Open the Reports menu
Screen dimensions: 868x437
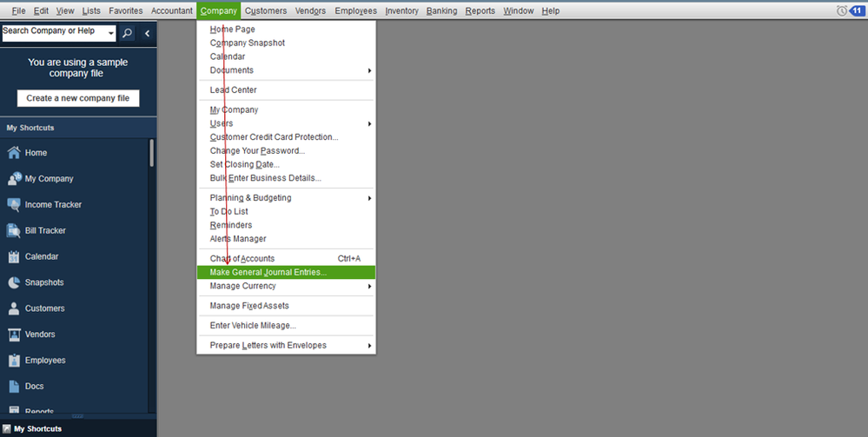480,10
